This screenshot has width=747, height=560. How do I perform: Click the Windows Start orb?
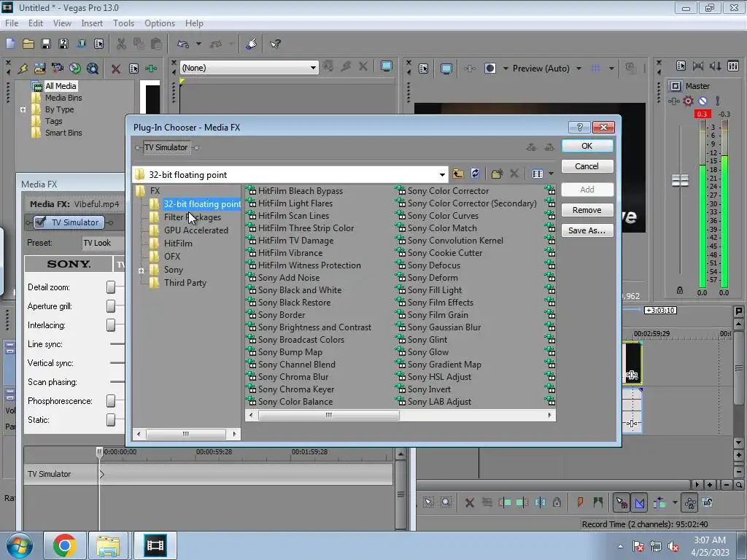20,545
